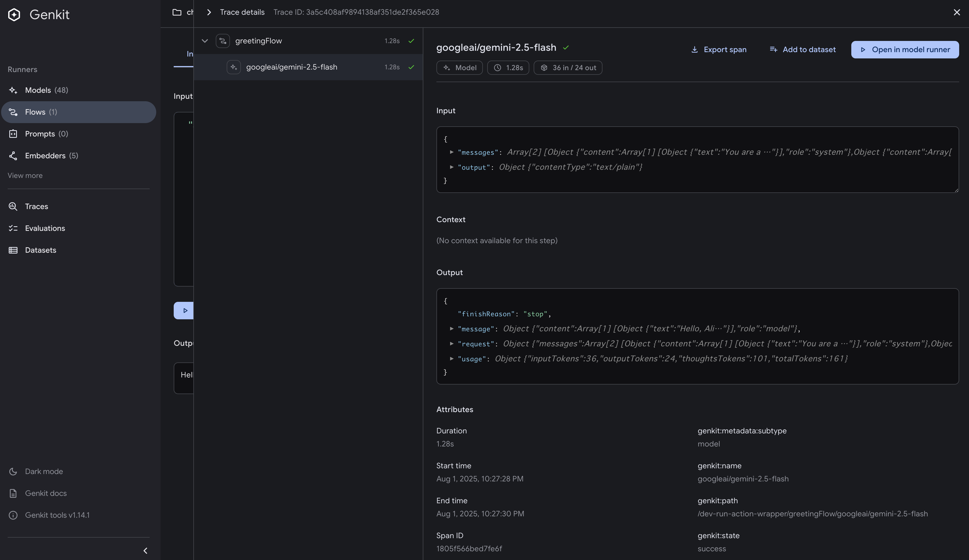Click Export span button

coord(719,50)
